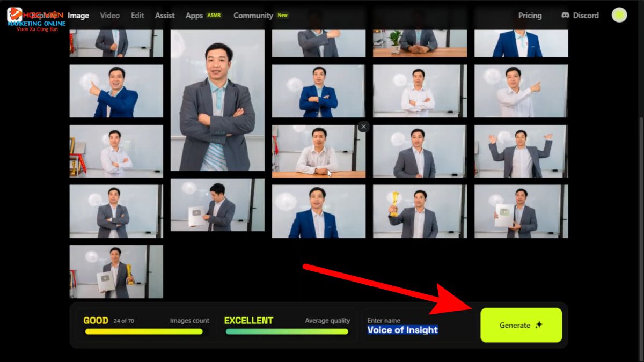
Task: Select the bottom-left photo with plaque and trophy
Action: (x=116, y=271)
